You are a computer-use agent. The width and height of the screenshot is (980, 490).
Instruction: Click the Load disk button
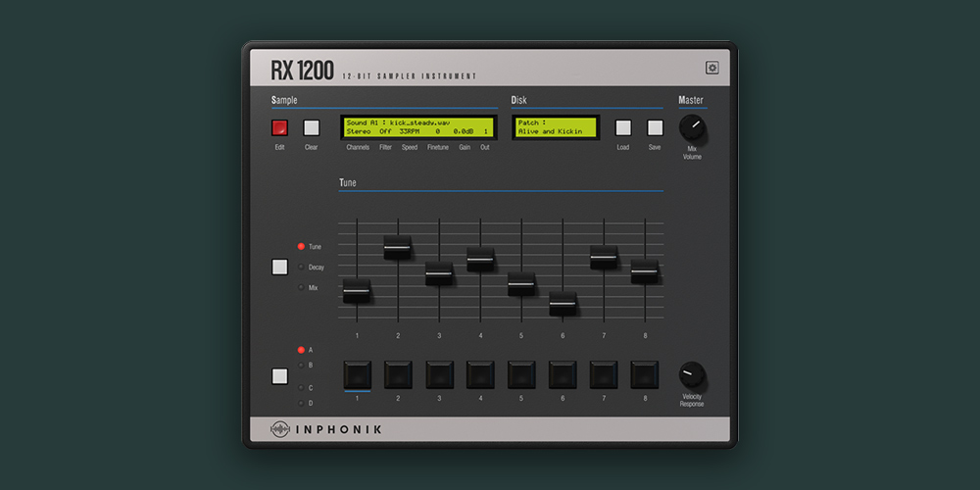point(622,127)
